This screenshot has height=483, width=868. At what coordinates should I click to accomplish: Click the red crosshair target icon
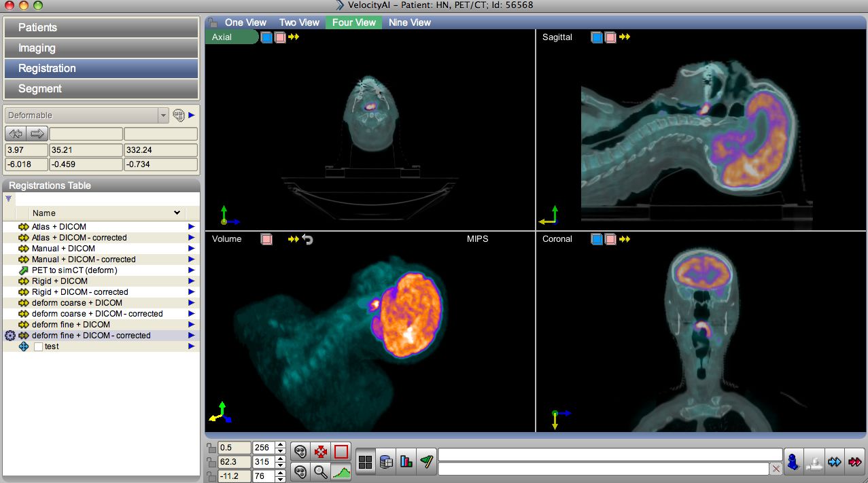(321, 451)
